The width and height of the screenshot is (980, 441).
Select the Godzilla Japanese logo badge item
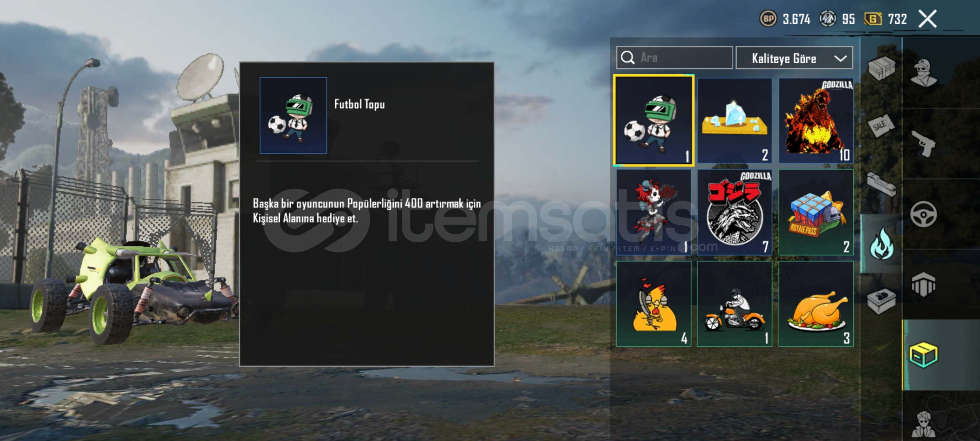[735, 212]
